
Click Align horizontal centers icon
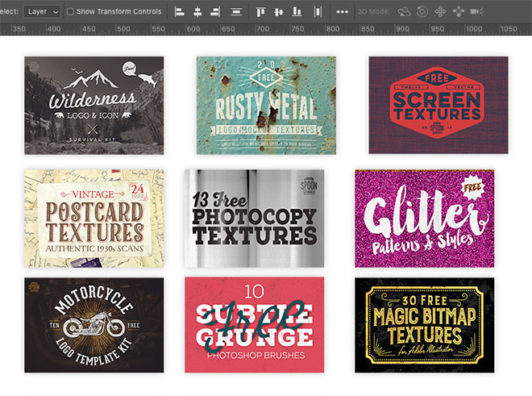click(x=198, y=11)
